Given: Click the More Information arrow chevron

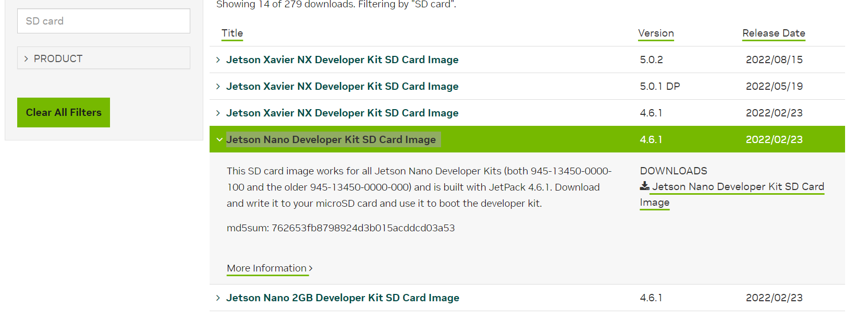Looking at the screenshot, I should point(311,268).
